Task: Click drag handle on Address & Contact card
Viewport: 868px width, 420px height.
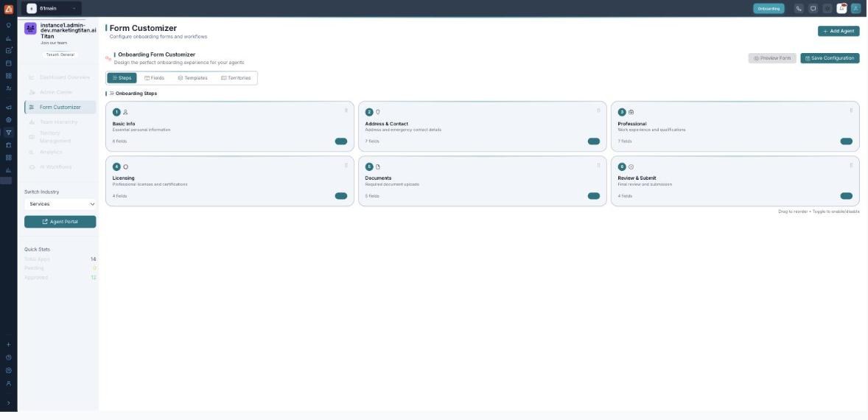Action: pyautogui.click(x=598, y=111)
